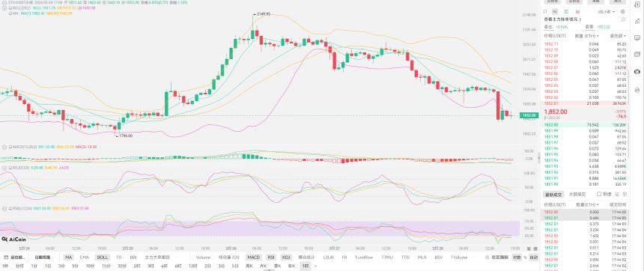644x271 pixels.
Task: Check the 极速 checkbox
Action: pos(599,194)
